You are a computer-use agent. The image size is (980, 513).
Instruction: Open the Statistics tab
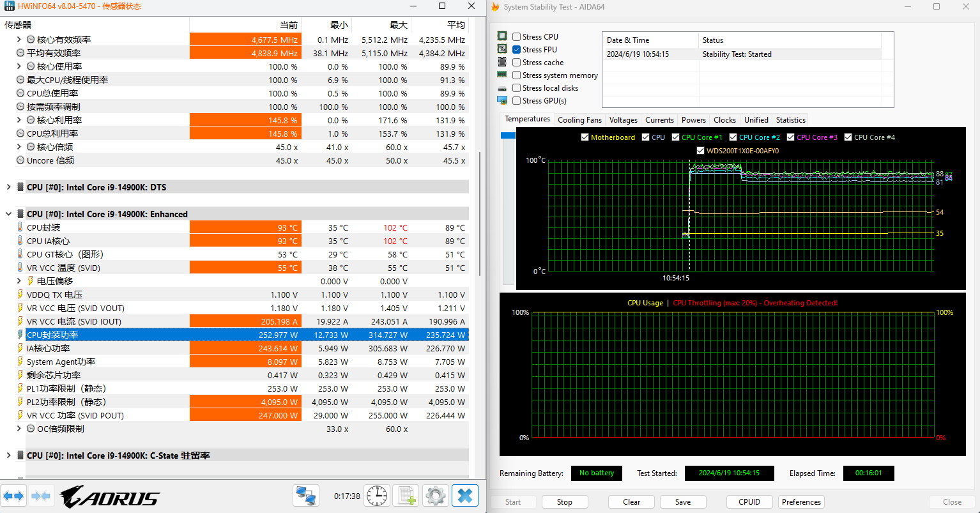click(x=790, y=120)
